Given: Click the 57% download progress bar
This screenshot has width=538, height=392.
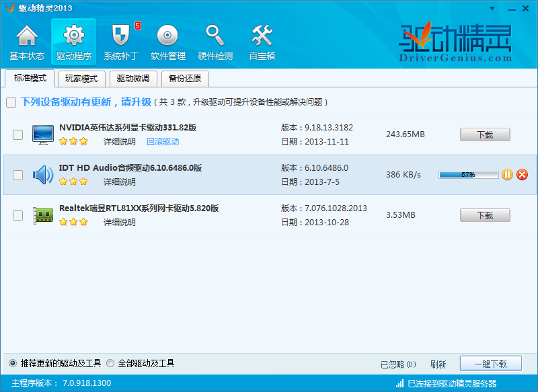Looking at the screenshot, I should pyautogui.click(x=468, y=175).
